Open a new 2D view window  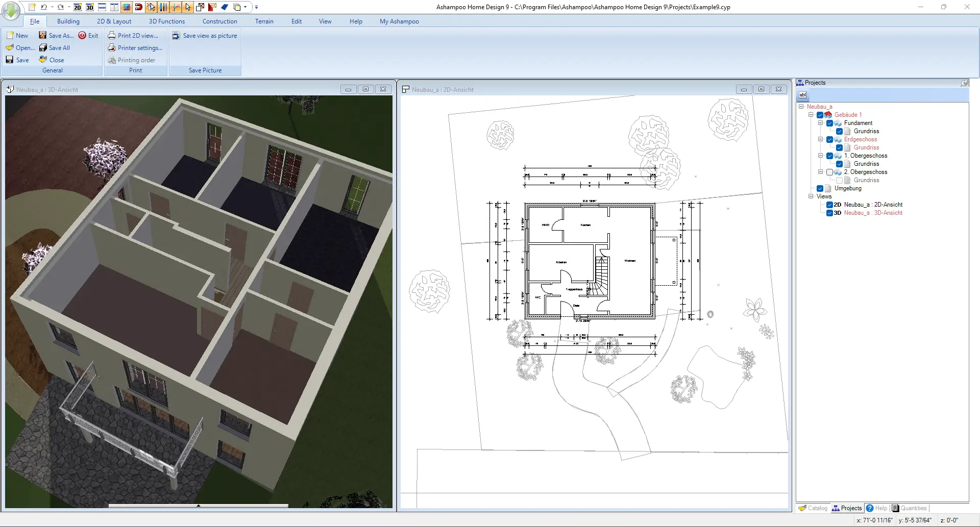(78, 7)
